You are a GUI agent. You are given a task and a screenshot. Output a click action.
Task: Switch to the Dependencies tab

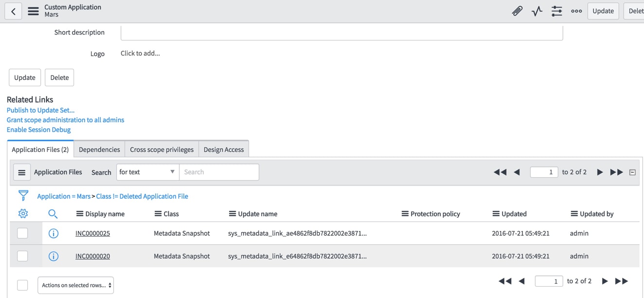click(x=99, y=149)
